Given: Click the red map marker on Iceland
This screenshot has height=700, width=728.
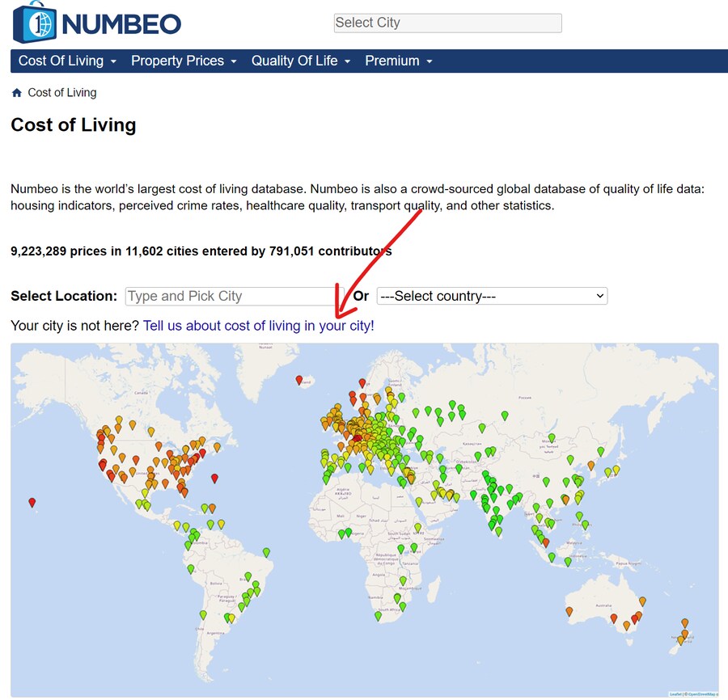Looking at the screenshot, I should coord(299,380).
